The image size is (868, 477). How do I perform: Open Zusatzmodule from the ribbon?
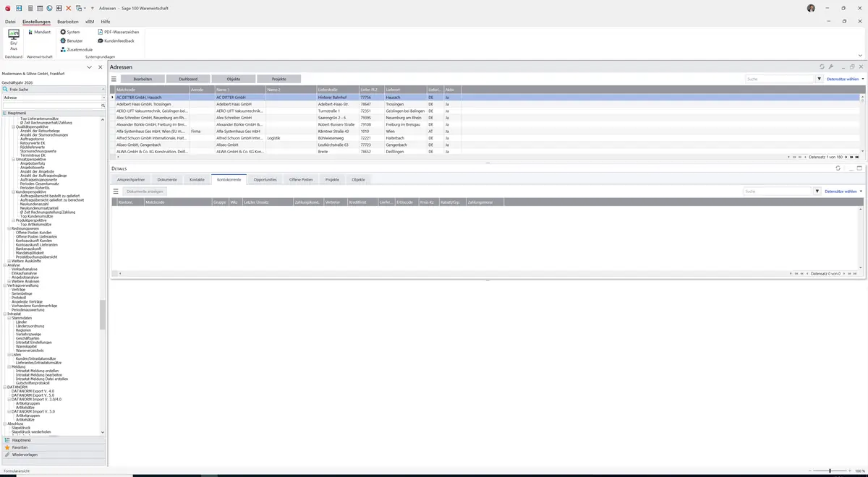63,49
